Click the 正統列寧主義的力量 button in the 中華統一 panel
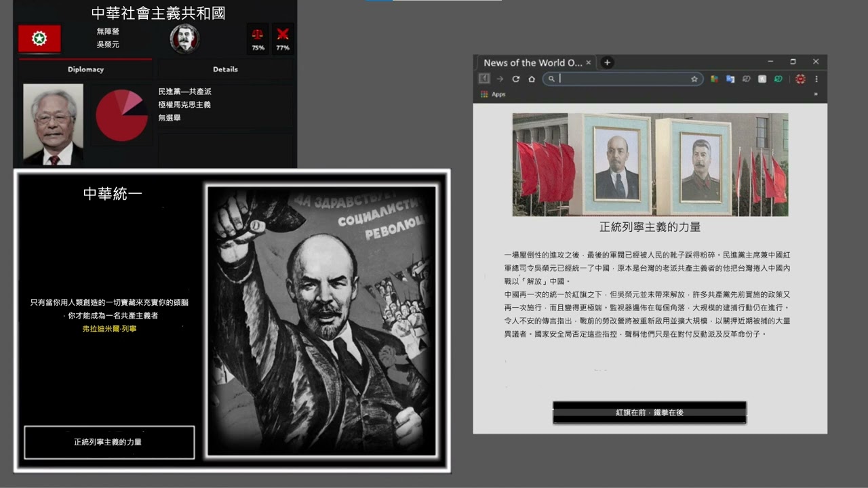The image size is (868, 488). point(109,442)
